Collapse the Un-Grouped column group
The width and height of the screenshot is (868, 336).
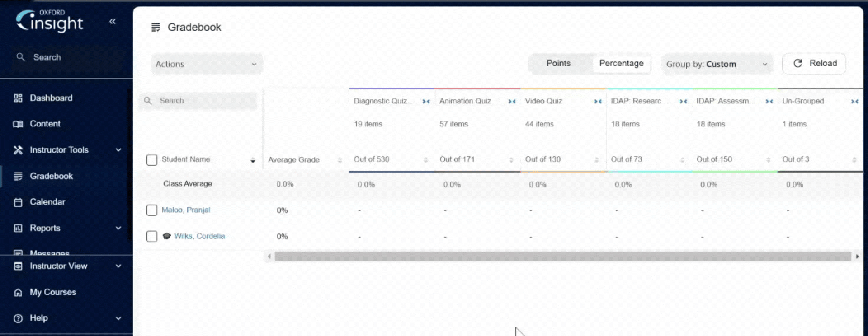[854, 101]
